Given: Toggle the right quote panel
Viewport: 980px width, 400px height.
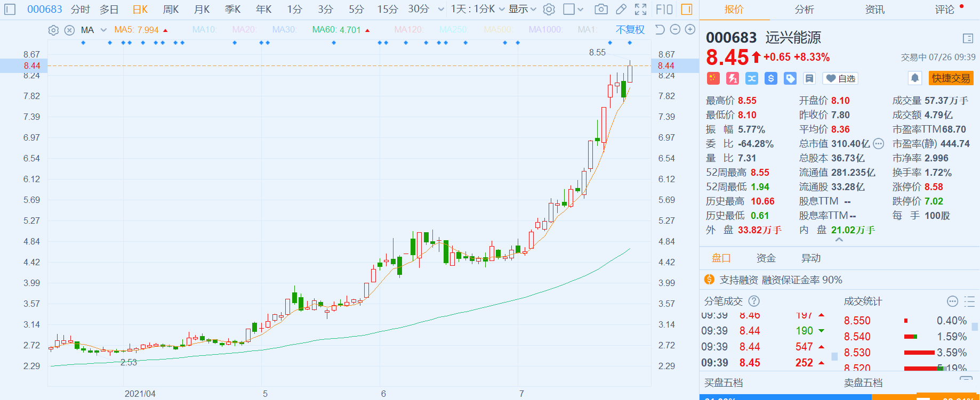Looking at the screenshot, I should click(687, 9).
